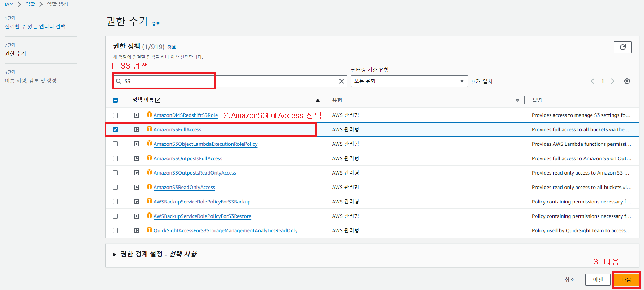
Task: Select step 2 권한 추가
Action: coord(15,53)
